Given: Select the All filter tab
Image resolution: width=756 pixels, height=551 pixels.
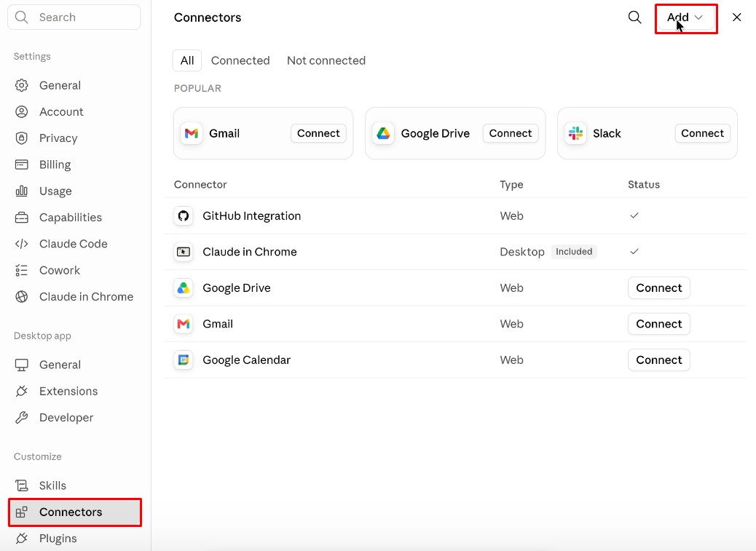Looking at the screenshot, I should pyautogui.click(x=187, y=60).
